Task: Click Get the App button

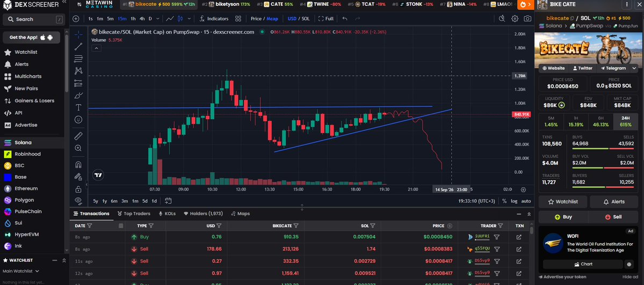Action: (31, 38)
